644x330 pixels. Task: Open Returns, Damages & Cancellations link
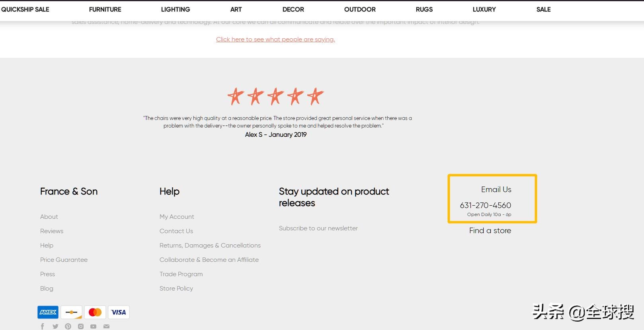tap(210, 245)
